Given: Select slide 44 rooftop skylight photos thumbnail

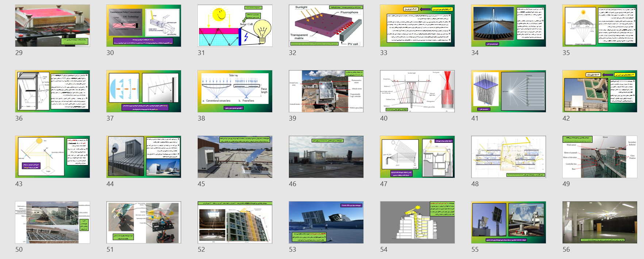Looking at the screenshot, I should click(x=144, y=157).
